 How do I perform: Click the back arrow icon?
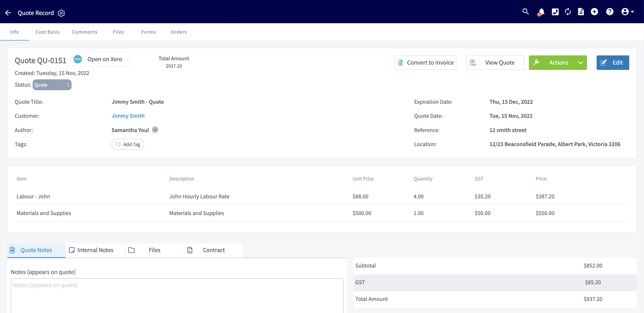(8, 13)
